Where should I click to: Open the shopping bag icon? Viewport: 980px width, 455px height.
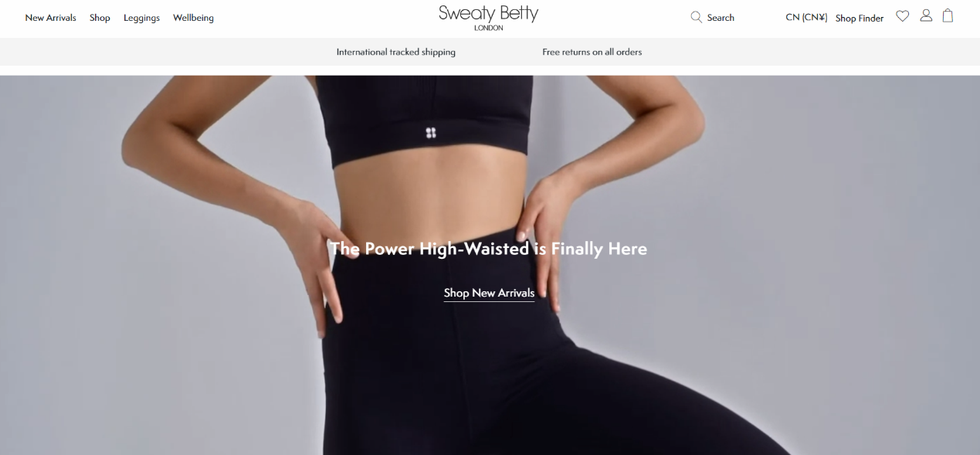click(948, 15)
